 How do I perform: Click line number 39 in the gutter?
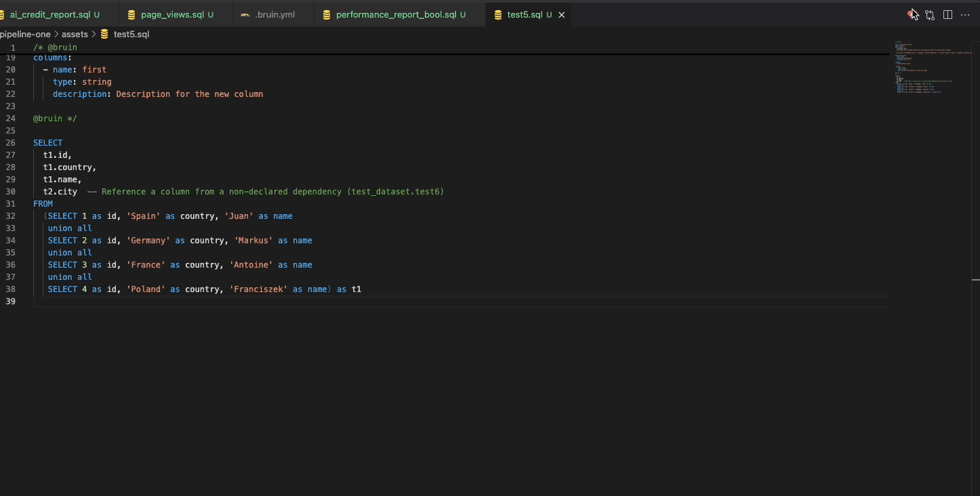point(10,302)
